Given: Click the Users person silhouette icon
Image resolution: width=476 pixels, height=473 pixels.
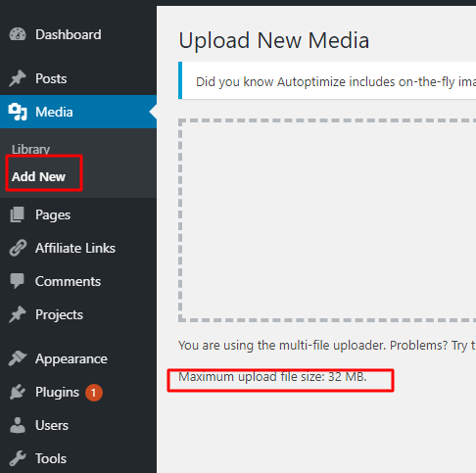Looking at the screenshot, I should coord(18,425).
